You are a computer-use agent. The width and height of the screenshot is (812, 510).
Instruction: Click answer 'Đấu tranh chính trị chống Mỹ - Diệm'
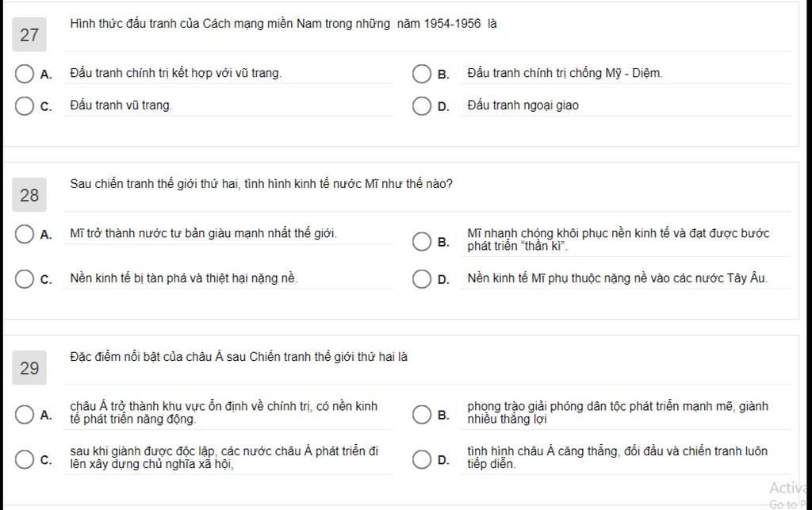click(565, 73)
